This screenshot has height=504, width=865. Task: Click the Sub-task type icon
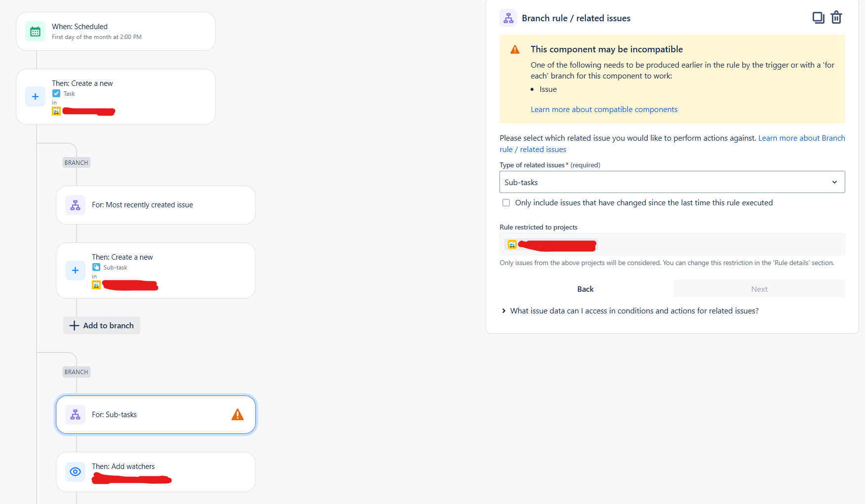coord(96,267)
